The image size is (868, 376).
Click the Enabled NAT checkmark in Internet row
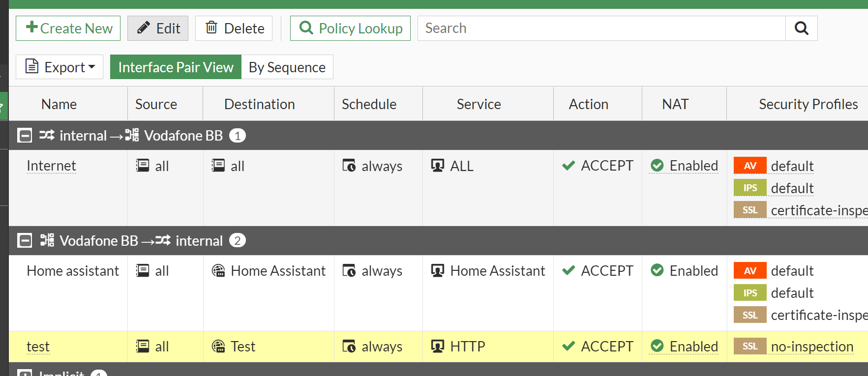pyautogui.click(x=657, y=166)
